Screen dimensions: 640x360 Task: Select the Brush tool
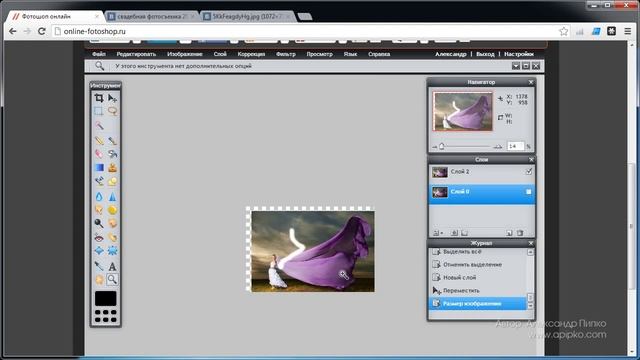(x=112, y=141)
